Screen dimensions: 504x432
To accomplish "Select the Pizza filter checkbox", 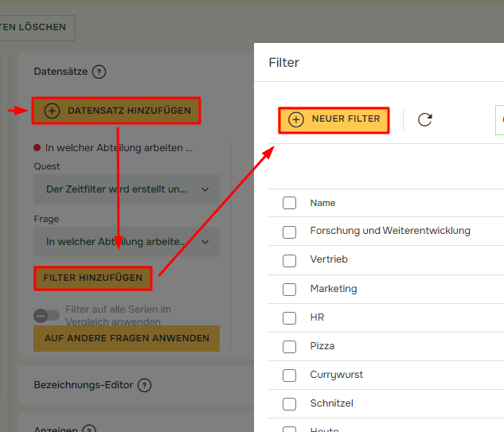I will coord(289,346).
